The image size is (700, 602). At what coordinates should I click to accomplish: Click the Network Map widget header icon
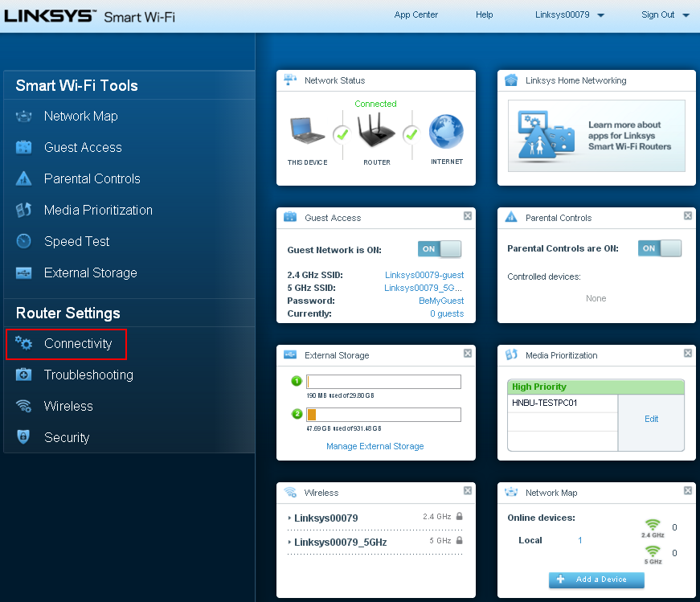[x=511, y=492]
